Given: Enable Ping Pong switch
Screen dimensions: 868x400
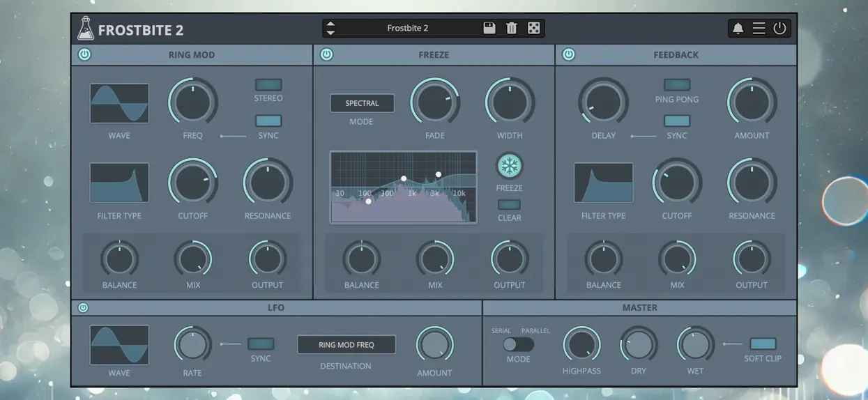Looking at the screenshot, I should (677, 85).
